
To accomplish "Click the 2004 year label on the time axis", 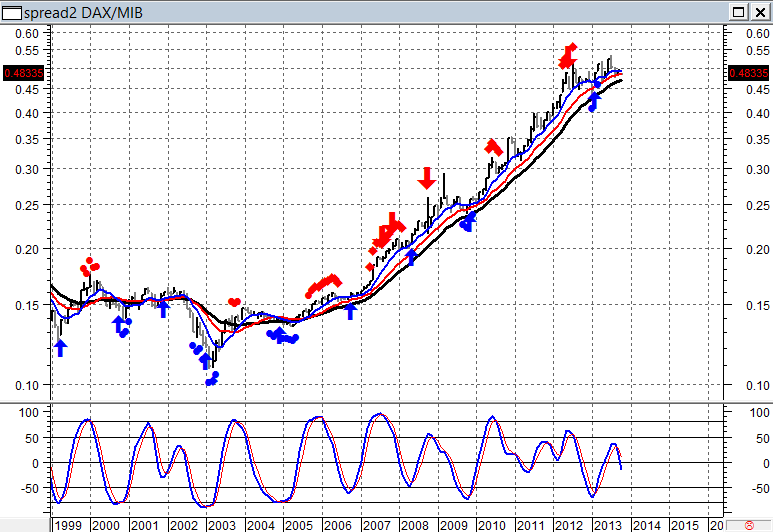I will (261, 525).
